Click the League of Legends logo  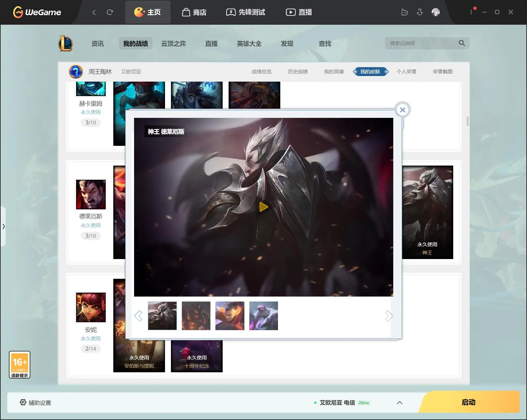66,43
